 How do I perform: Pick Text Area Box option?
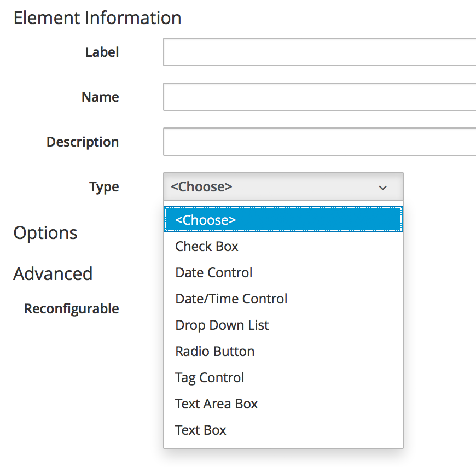click(216, 404)
